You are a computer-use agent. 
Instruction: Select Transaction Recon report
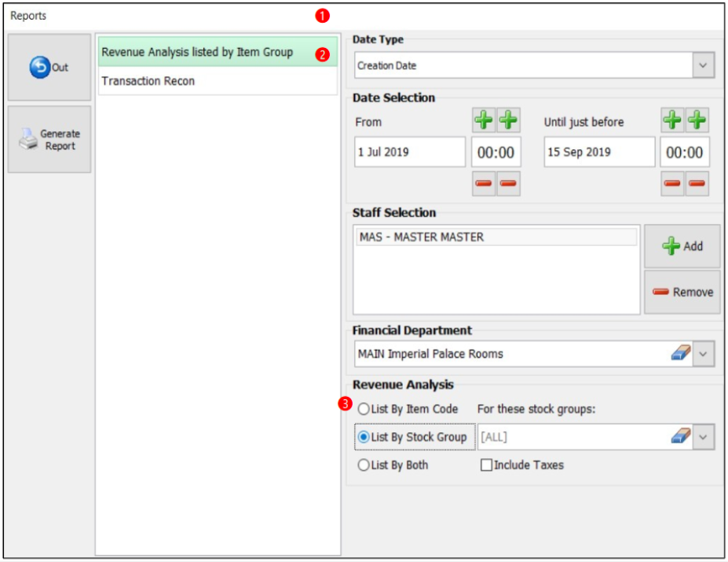[218, 81]
